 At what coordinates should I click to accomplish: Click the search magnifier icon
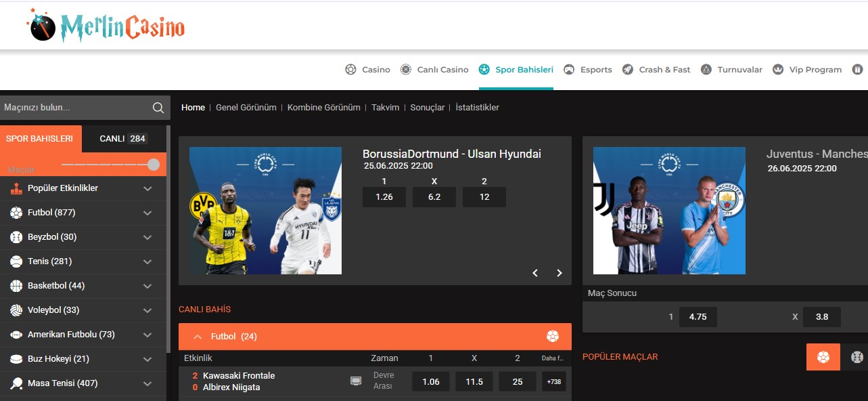(x=158, y=108)
